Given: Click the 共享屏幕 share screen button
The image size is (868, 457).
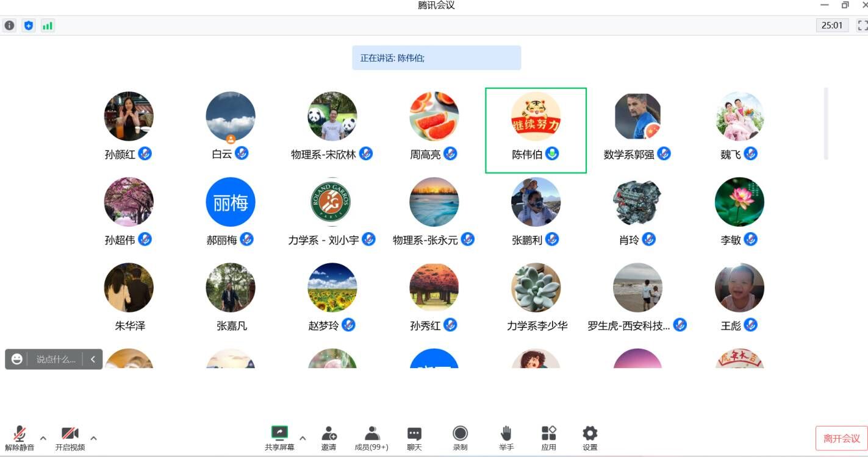Looking at the screenshot, I should click(279, 438).
